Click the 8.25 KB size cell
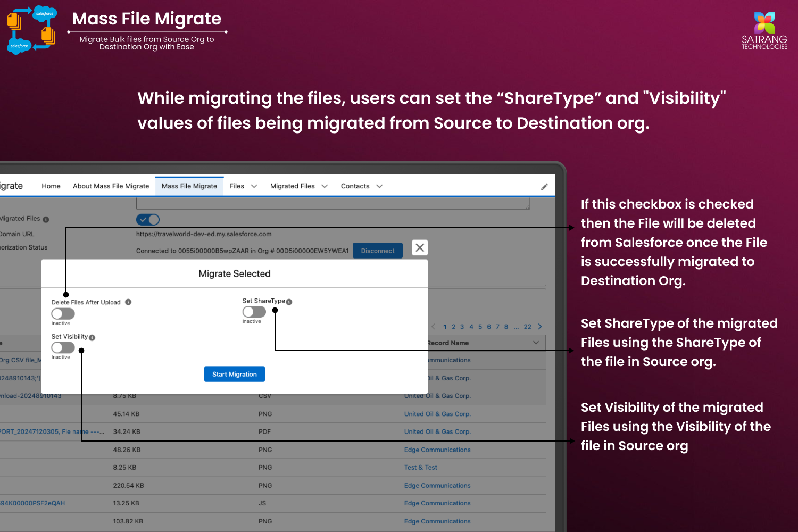 point(124,468)
